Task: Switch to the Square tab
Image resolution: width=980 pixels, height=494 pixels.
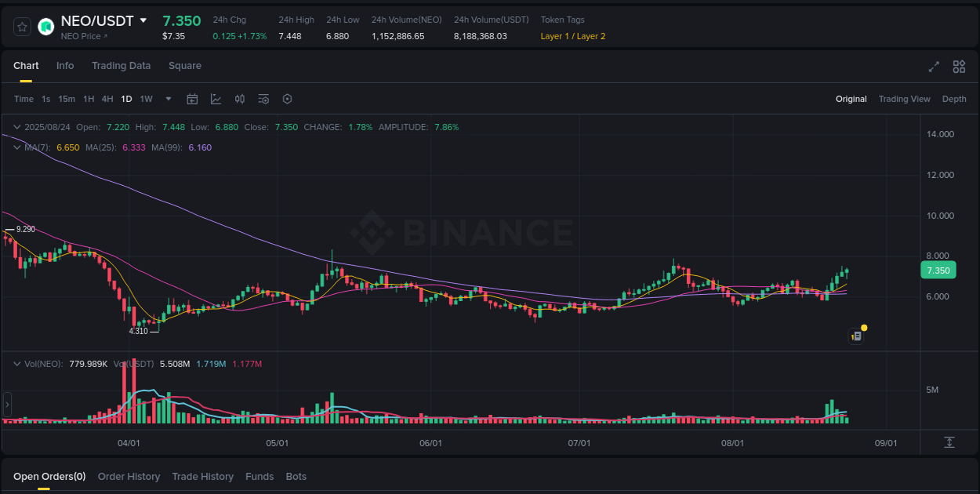Action: pyautogui.click(x=185, y=66)
